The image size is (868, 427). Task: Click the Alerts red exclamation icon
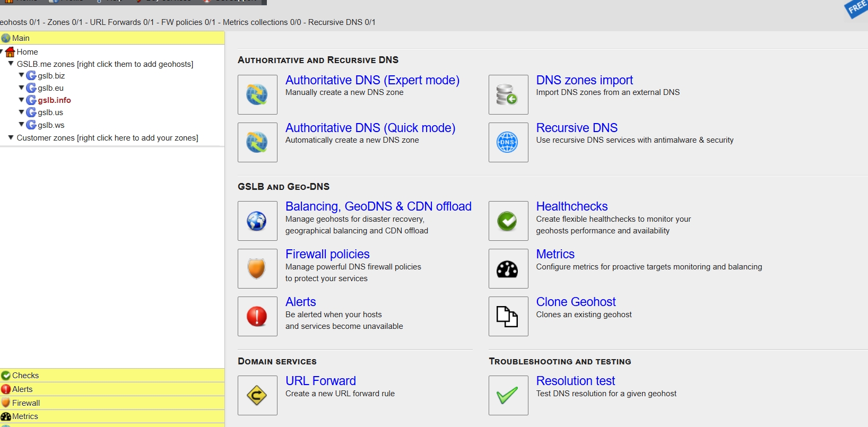tap(257, 316)
